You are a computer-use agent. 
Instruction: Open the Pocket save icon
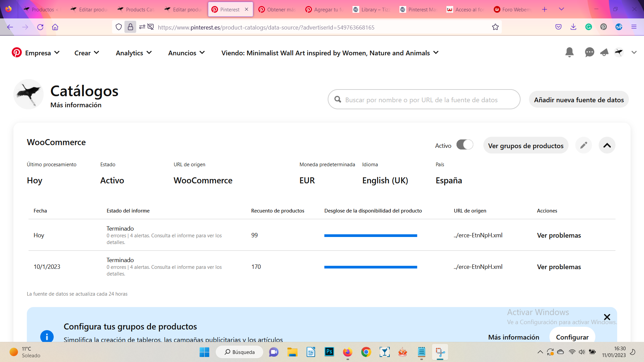[x=558, y=27]
